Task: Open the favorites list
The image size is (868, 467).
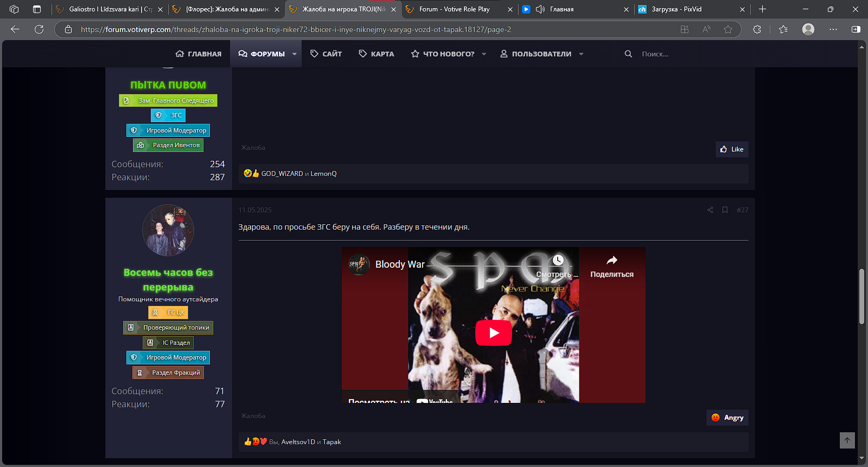Action: 783,29
